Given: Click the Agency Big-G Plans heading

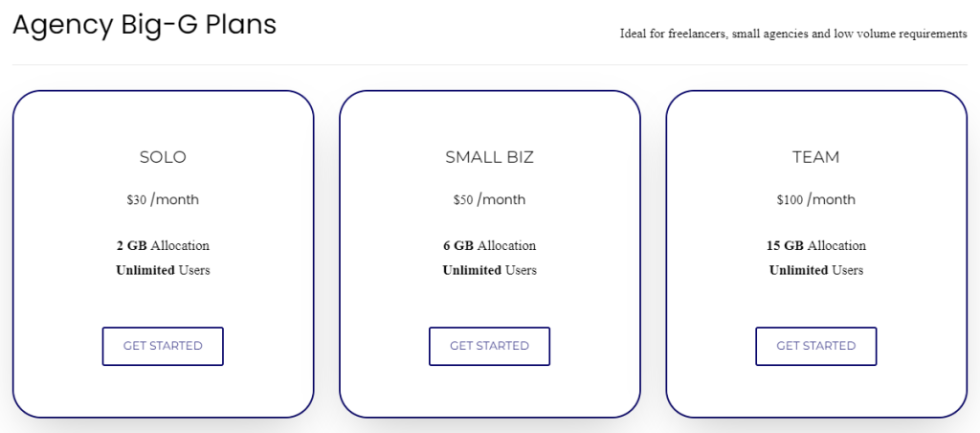Looking at the screenshot, I should [x=145, y=26].
